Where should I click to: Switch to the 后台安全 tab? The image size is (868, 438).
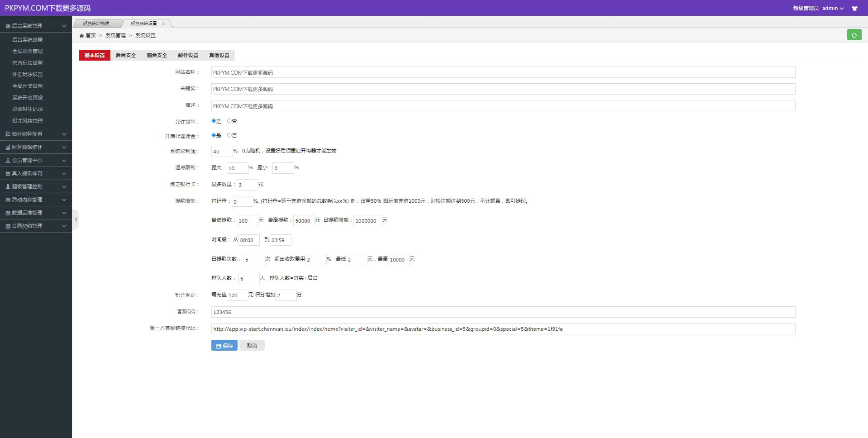(x=126, y=55)
